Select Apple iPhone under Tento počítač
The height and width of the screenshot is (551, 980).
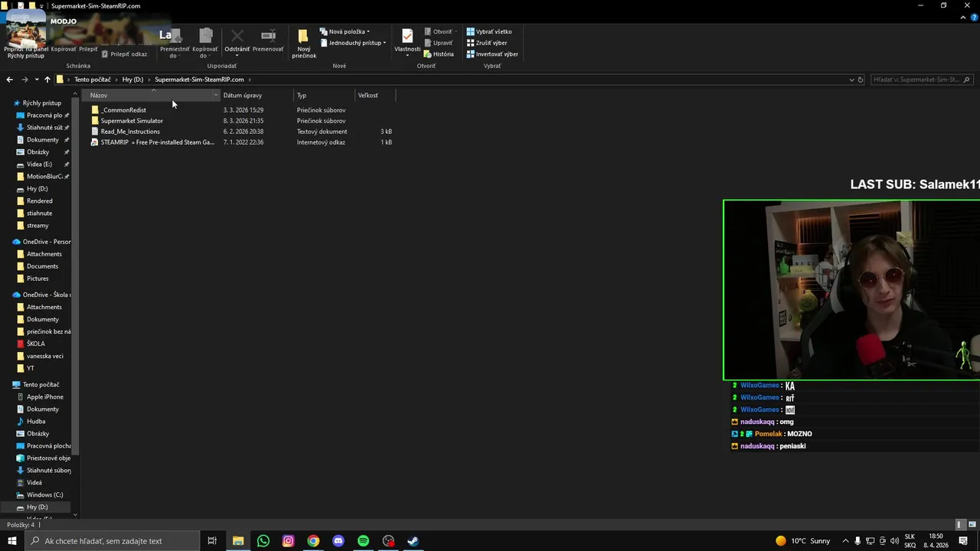coord(44,396)
